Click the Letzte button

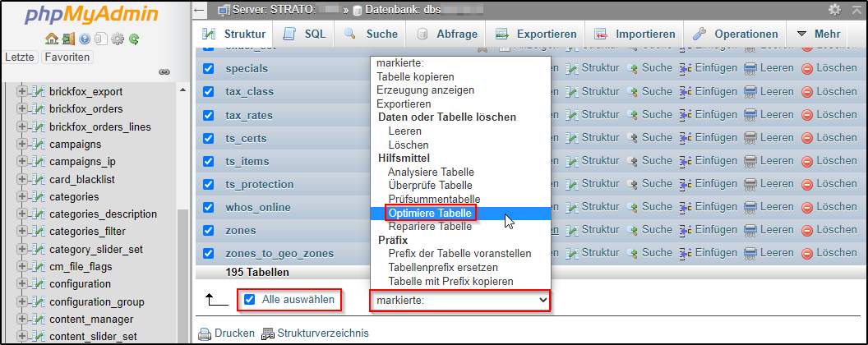pyautogui.click(x=21, y=57)
